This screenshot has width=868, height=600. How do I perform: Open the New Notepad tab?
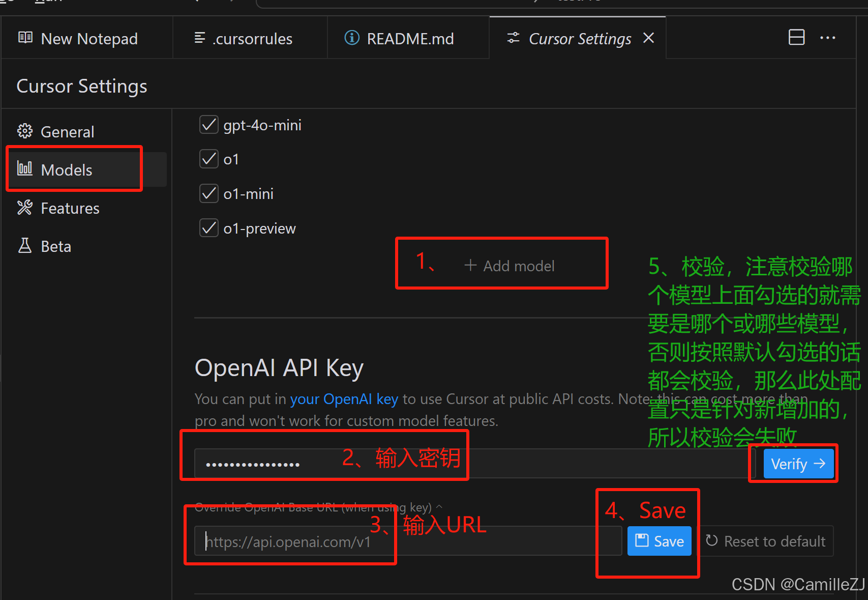click(87, 38)
